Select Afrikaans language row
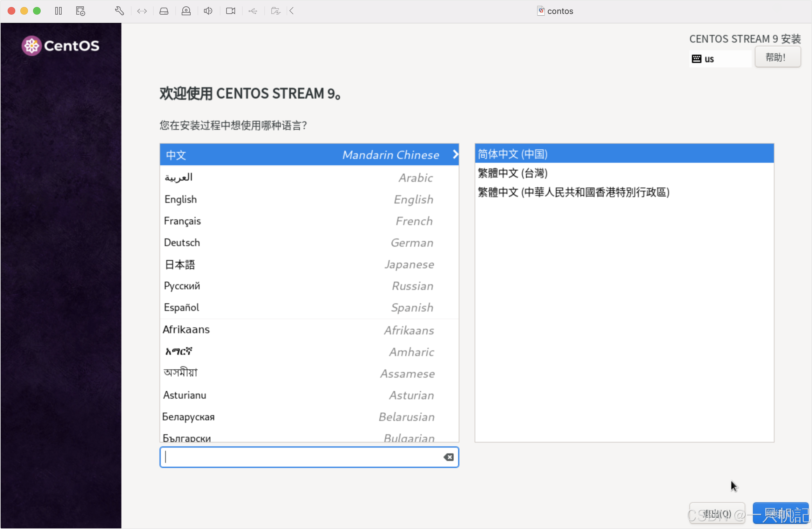812x529 pixels. pos(309,330)
